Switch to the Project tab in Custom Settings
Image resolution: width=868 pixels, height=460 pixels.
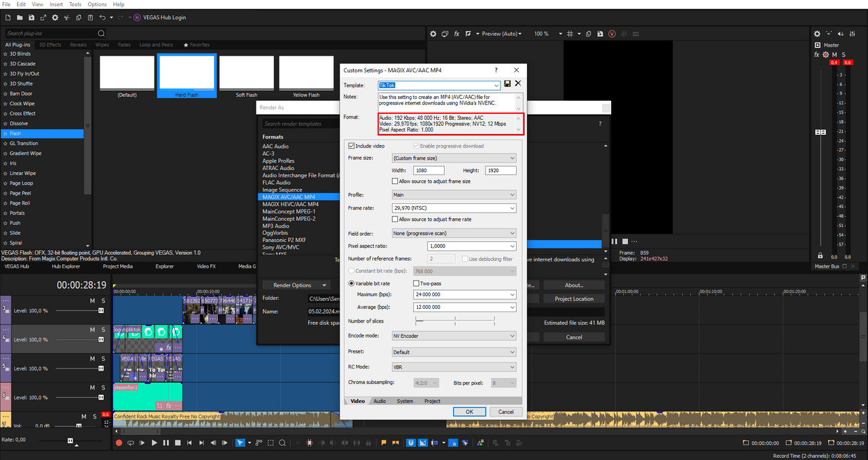pyautogui.click(x=433, y=401)
